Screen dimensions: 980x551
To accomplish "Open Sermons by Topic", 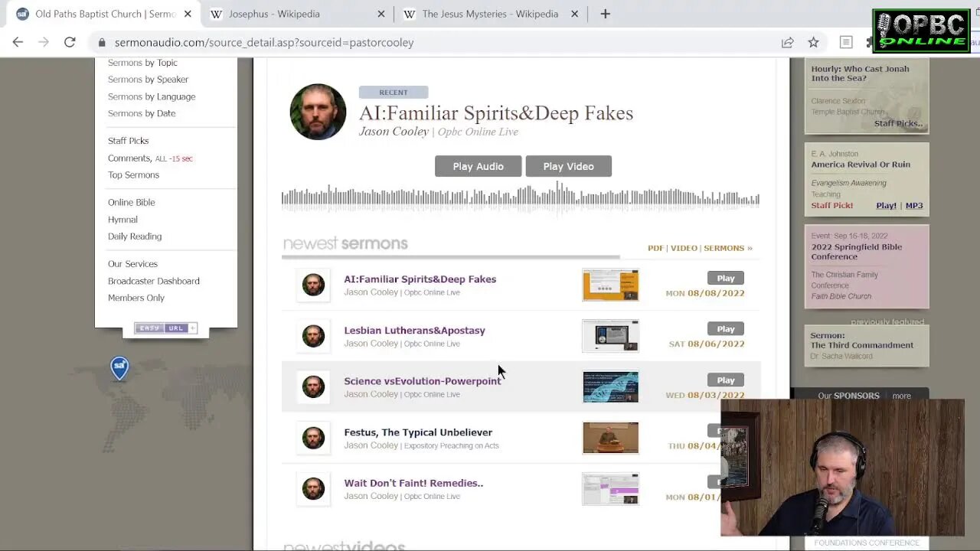I will click(142, 63).
